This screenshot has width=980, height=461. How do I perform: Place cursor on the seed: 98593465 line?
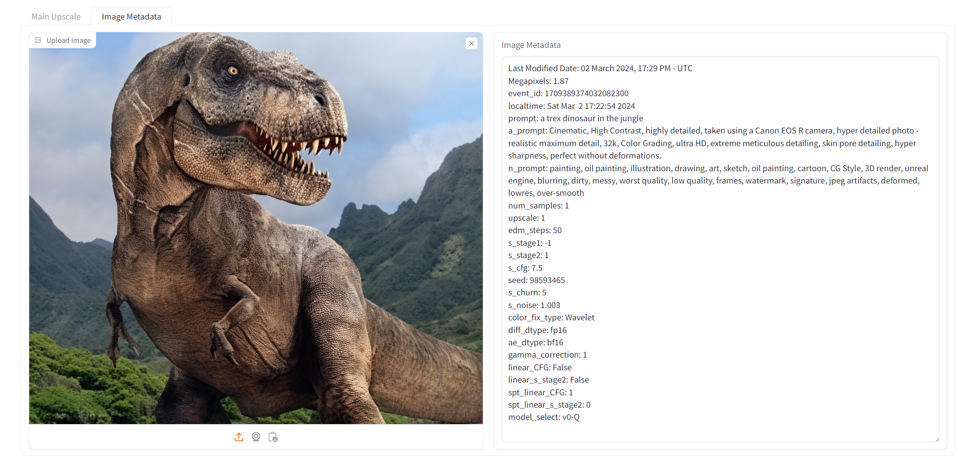[537, 280]
